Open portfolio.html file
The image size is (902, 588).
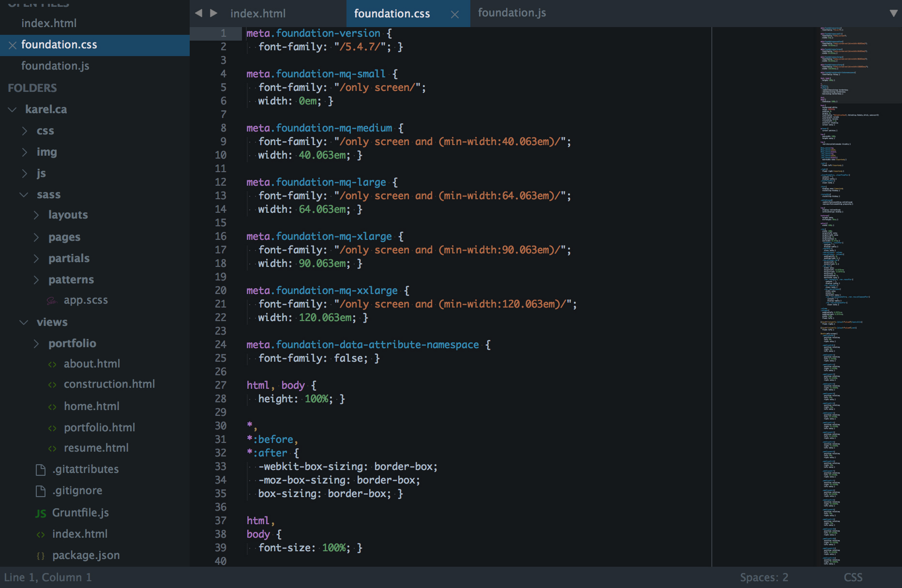[99, 427]
